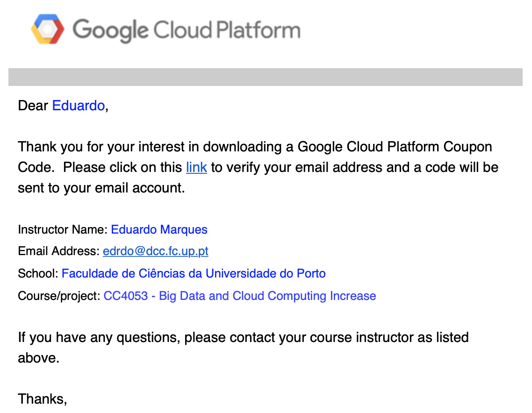Click the edrdo@dcc.fc.up.pt email address
The height and width of the screenshot is (413, 532).
coord(155,251)
